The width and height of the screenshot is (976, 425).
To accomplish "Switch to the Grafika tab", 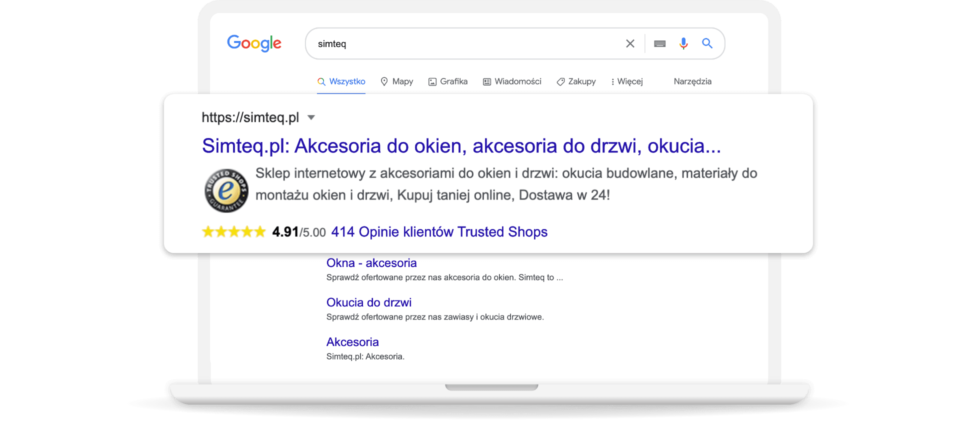I will coord(448,82).
